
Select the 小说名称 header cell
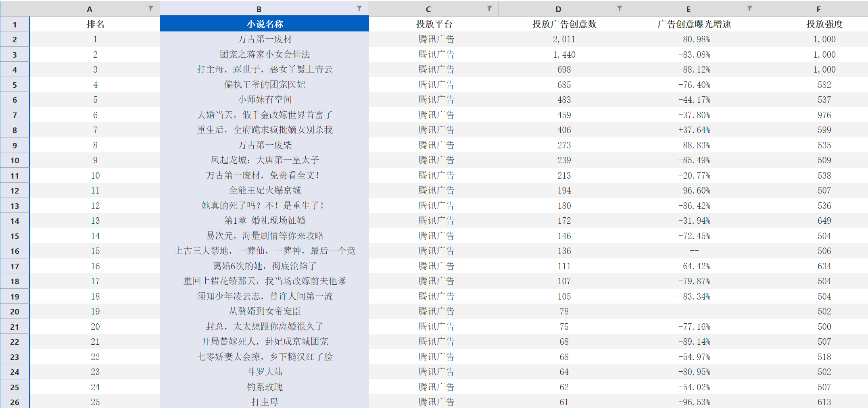[x=265, y=24]
